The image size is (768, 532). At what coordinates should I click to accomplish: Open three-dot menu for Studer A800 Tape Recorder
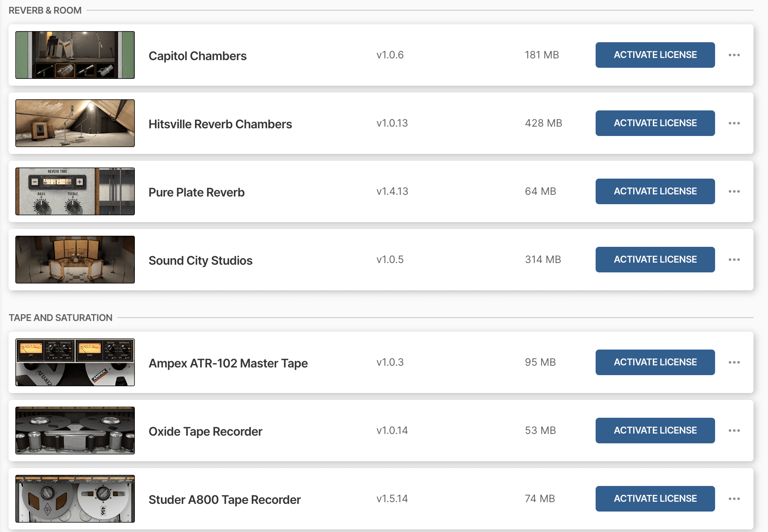coord(734,499)
